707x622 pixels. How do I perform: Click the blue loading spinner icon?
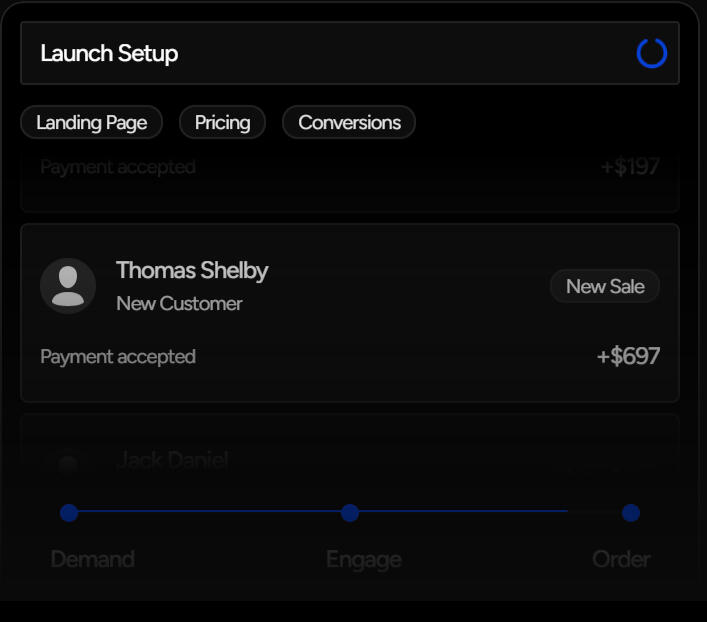pos(651,53)
